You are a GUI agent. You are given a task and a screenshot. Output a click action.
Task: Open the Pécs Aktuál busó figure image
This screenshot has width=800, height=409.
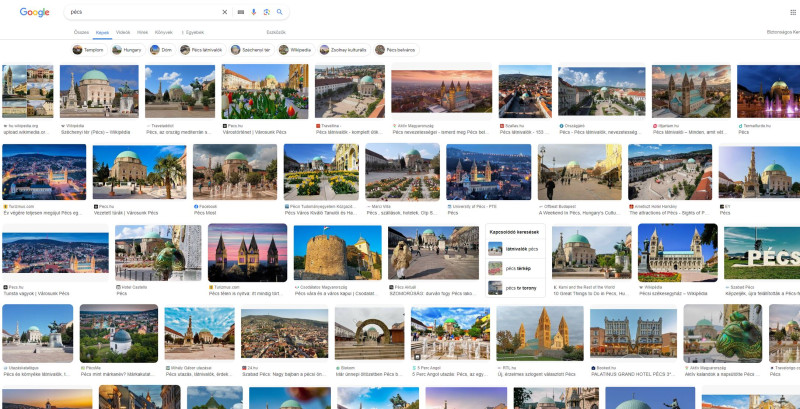[x=433, y=253]
